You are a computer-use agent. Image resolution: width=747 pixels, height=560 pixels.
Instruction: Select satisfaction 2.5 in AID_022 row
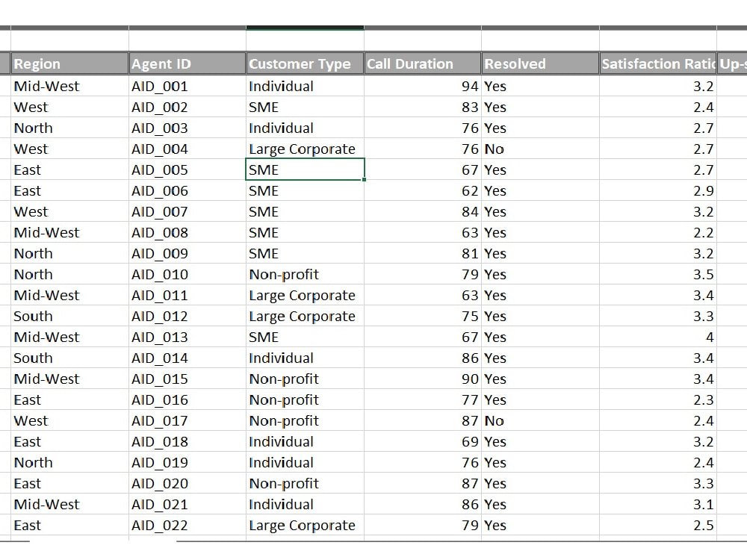(658, 526)
